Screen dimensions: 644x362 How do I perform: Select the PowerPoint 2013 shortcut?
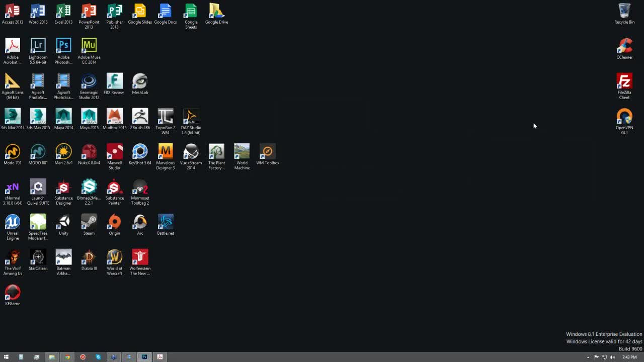[x=89, y=17]
